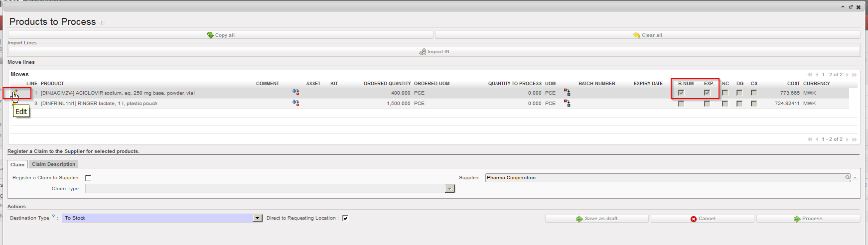Click the Process button

pos(808,219)
